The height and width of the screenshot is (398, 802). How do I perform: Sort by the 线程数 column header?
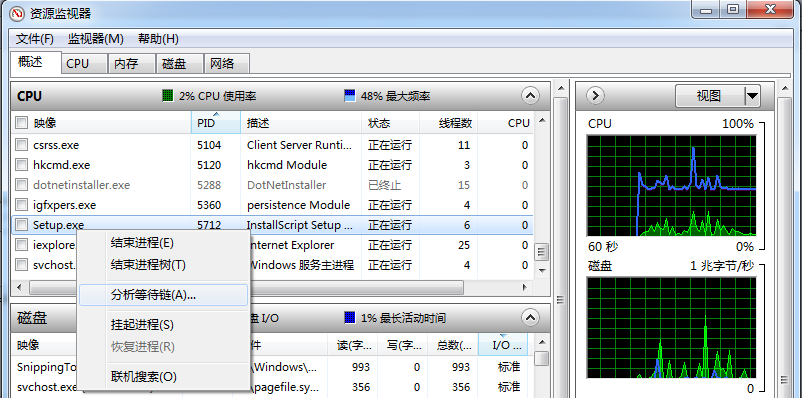pyautogui.click(x=449, y=123)
